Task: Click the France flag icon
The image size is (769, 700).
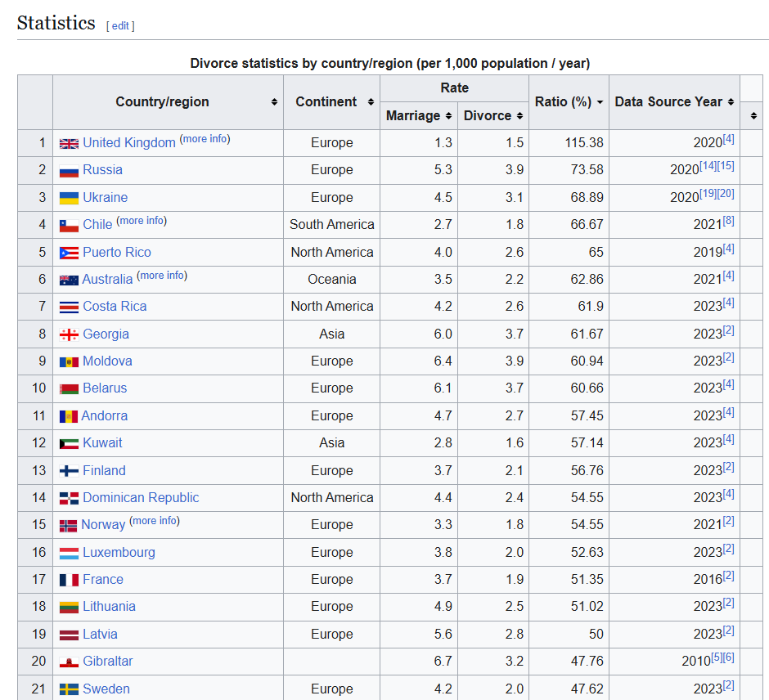Action: (69, 581)
